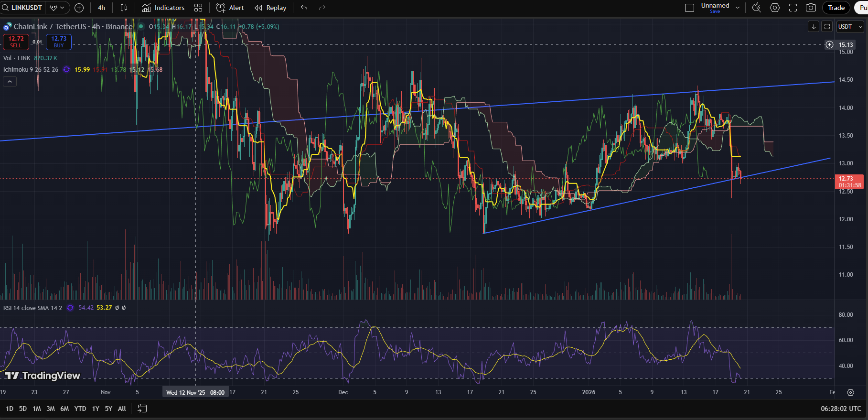Open the quick search lightning icon
868x420 pixels.
coord(757,8)
